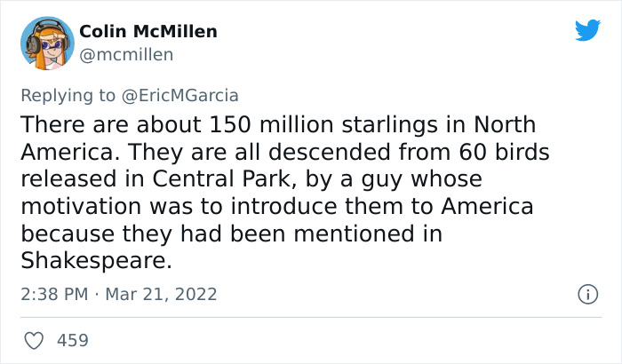The image size is (622, 364).
Task: Open the Mar 21, 2022 date link
Action: coord(163,294)
